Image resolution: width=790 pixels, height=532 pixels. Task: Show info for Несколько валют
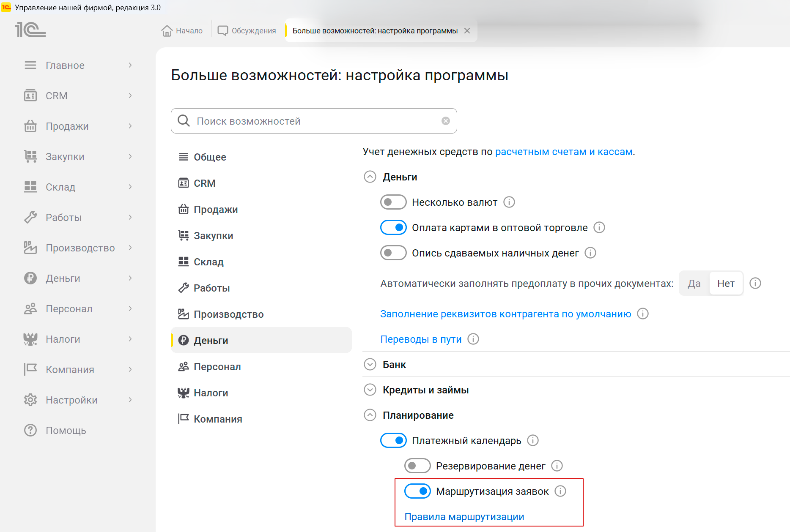tap(509, 202)
